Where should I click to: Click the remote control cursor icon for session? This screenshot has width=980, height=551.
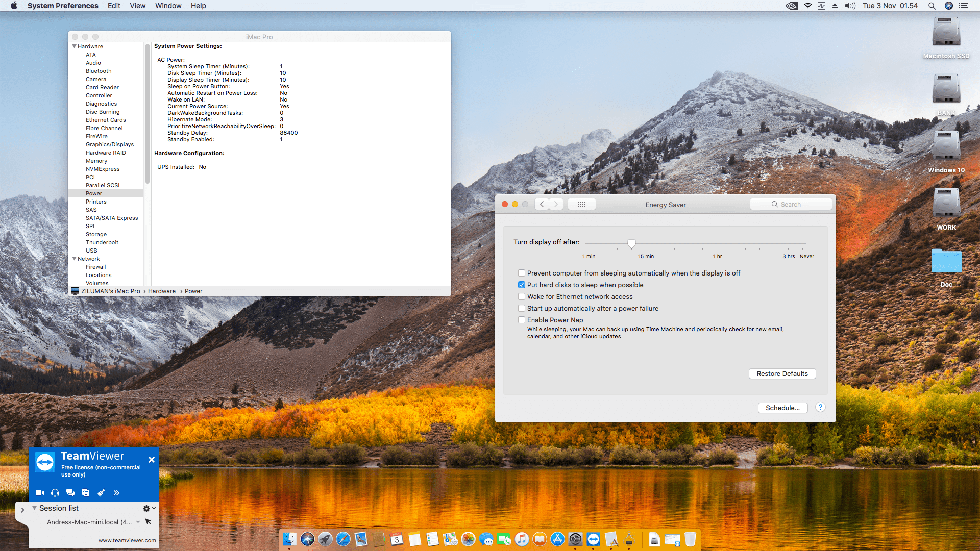tap(148, 522)
